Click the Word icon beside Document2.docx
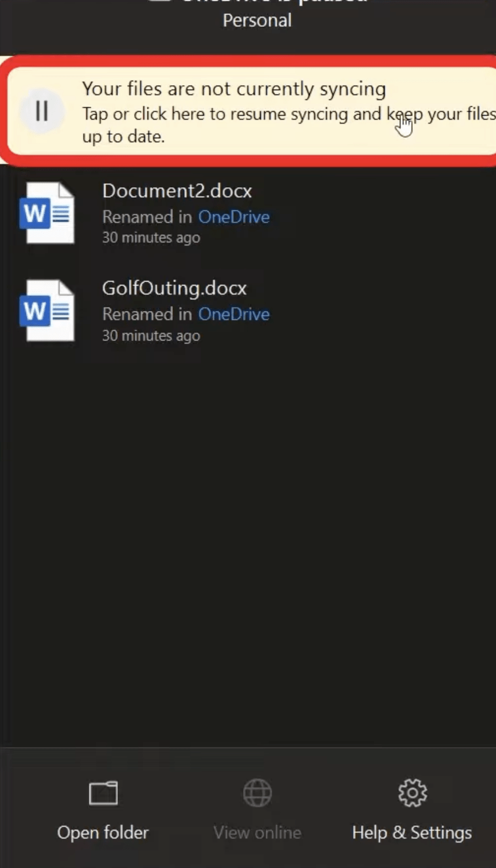 coord(47,213)
